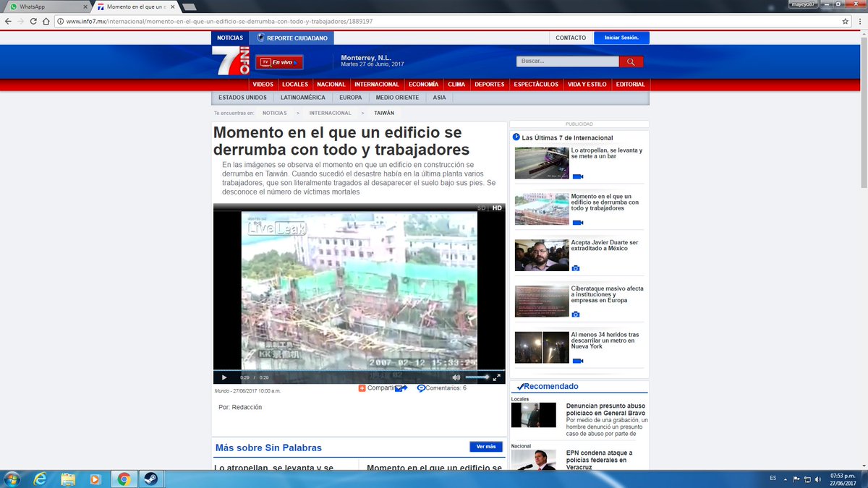Viewport: 868px width, 488px height.
Task: Switch to the WhatsApp browser tab
Action: (47, 7)
